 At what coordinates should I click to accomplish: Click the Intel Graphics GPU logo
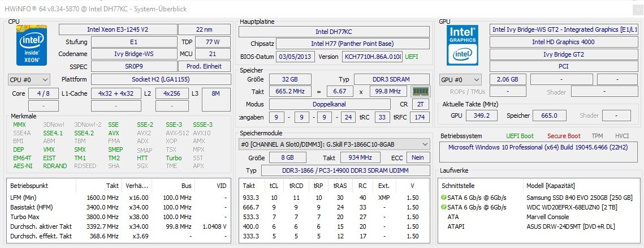(462, 45)
